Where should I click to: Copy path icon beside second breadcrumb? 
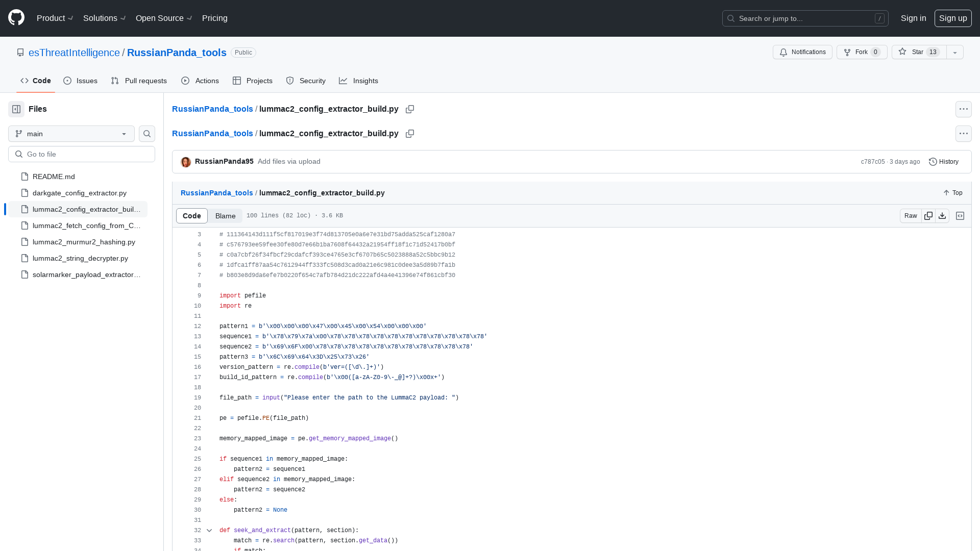(410, 134)
